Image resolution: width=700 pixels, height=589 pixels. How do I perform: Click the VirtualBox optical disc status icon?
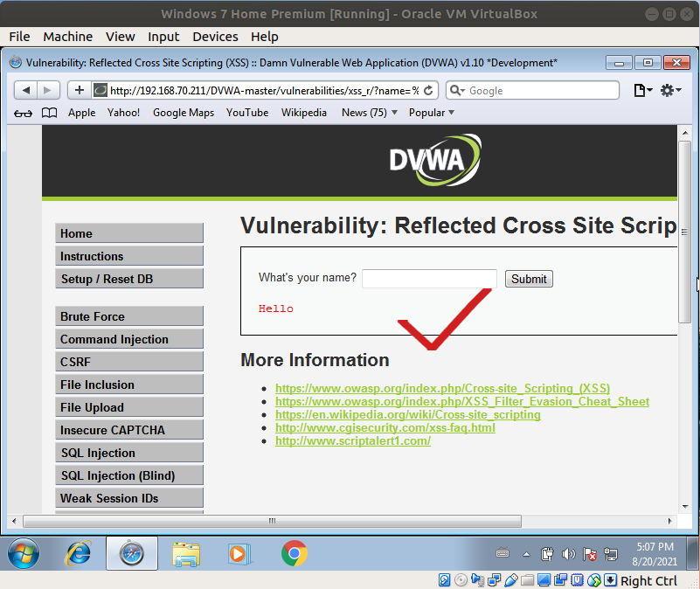point(461,580)
